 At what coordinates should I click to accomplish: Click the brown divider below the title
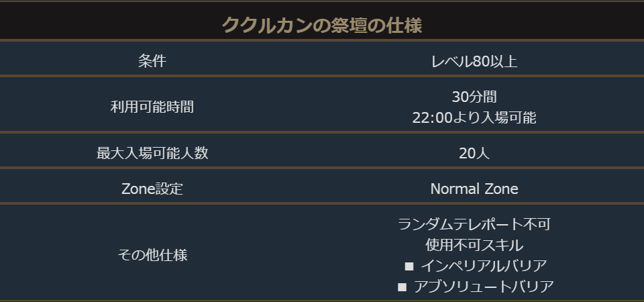pyautogui.click(x=322, y=42)
